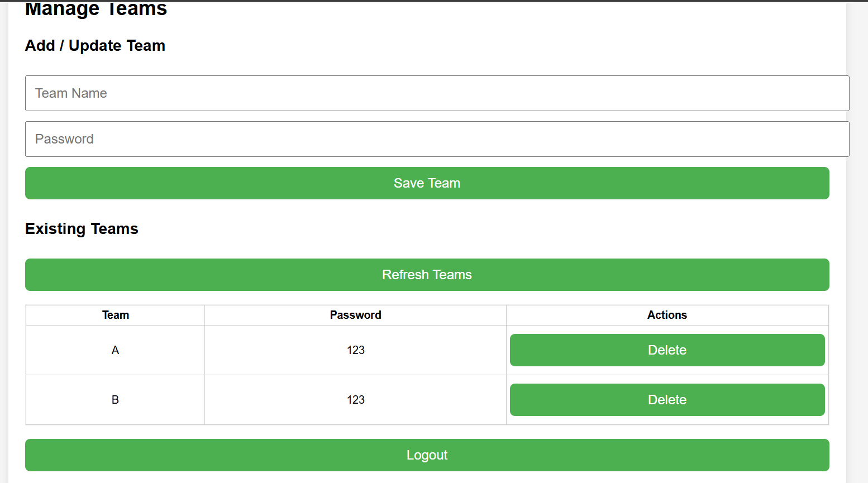Click the Refresh Teams button
Image resolution: width=868 pixels, height=483 pixels.
click(x=427, y=275)
